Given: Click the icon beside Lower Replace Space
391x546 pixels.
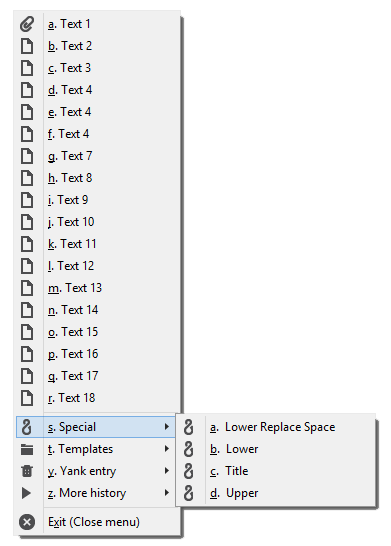Looking at the screenshot, I should 188,427.
